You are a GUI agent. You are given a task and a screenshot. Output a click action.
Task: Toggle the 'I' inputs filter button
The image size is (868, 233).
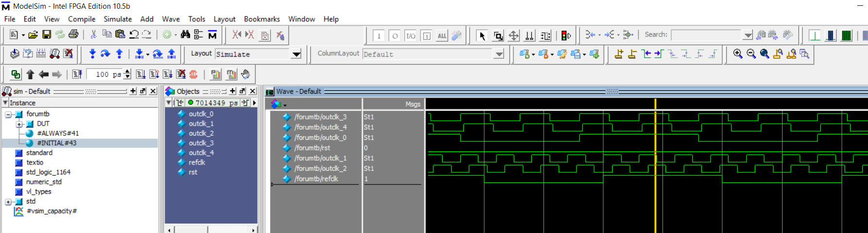pos(379,35)
